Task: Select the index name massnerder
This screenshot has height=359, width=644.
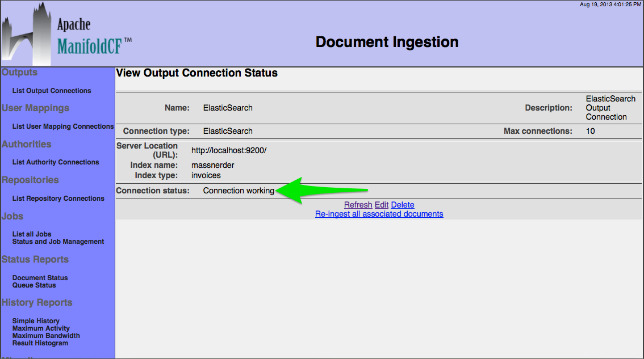Action: (x=213, y=165)
